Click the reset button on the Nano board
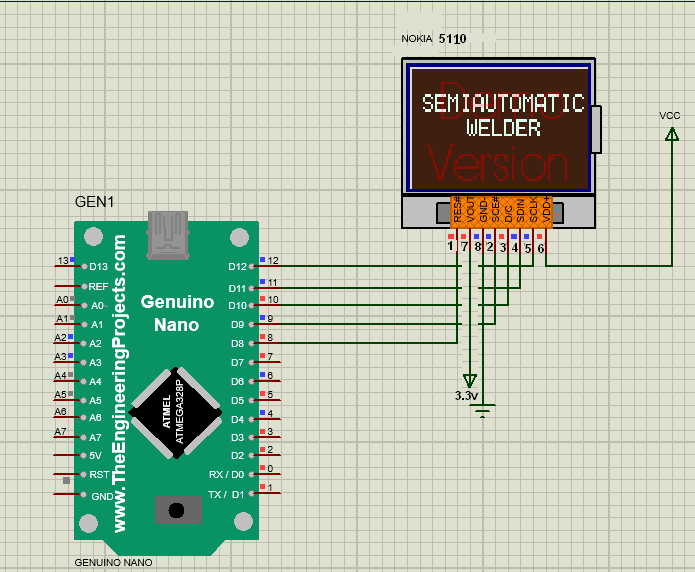 coord(178,510)
